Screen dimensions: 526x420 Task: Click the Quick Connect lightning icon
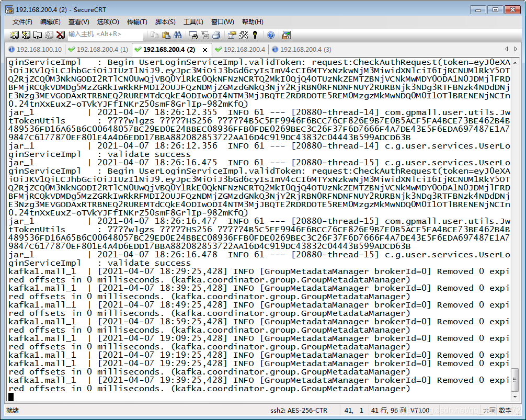point(26,35)
